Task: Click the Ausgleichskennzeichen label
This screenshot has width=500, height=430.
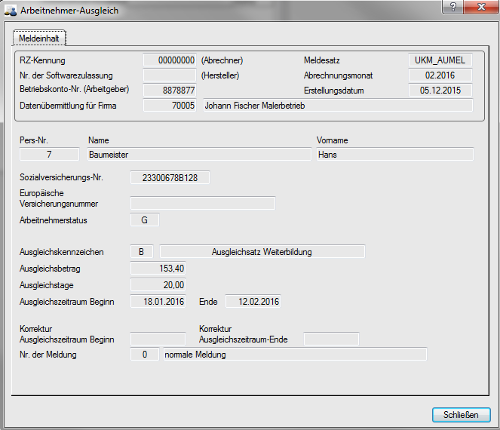Action: [x=61, y=252]
